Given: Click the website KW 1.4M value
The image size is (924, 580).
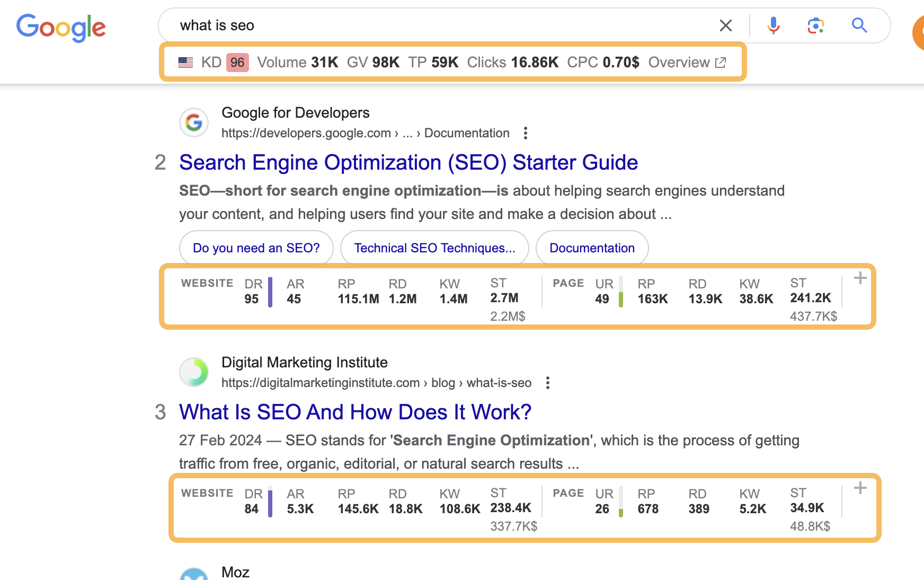Looking at the screenshot, I should click(454, 299).
